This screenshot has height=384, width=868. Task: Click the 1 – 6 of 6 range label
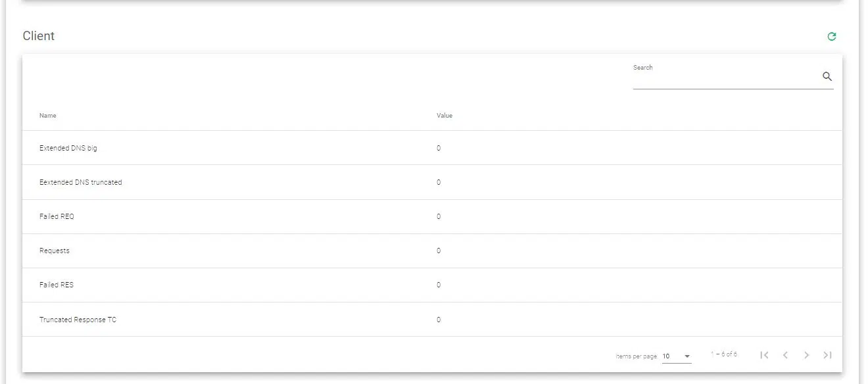point(723,355)
